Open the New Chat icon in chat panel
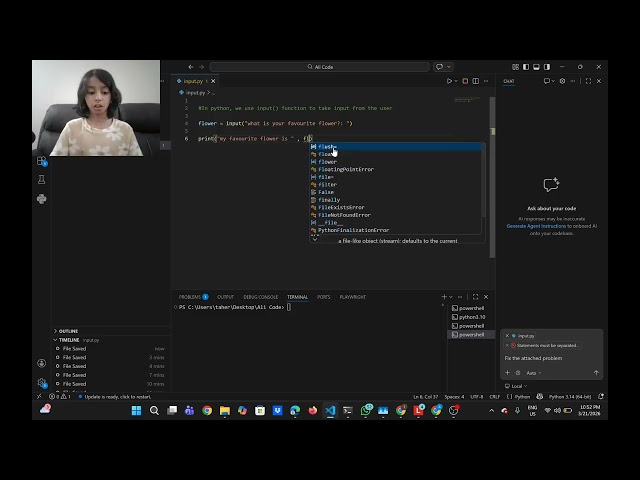Viewport: 640px width, 480px height. pyautogui.click(x=547, y=81)
